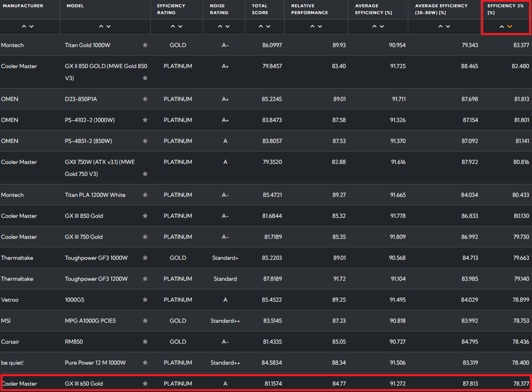This screenshot has width=532, height=392.
Task: Open the Pure Power 12 M 1000W entry
Action: click(95, 362)
